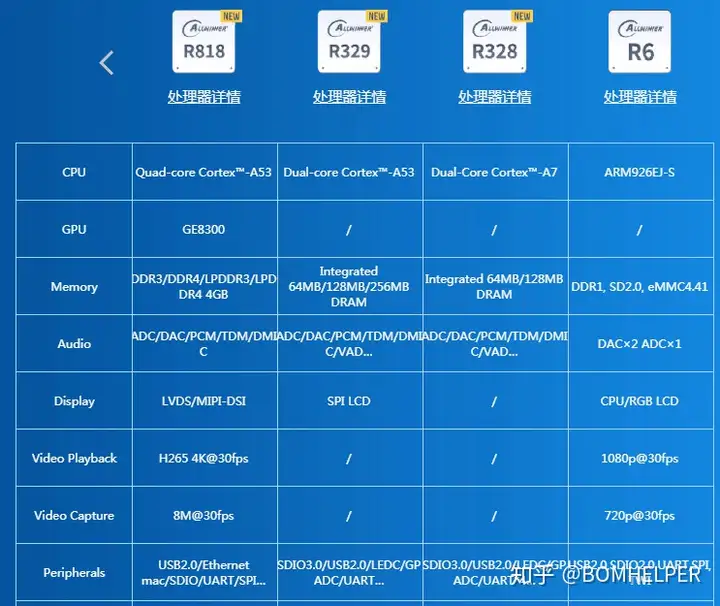Select the SPI LCD cell

349,401
